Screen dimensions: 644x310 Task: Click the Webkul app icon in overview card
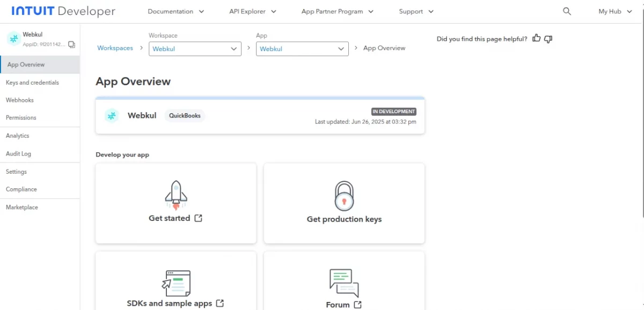[x=112, y=115]
